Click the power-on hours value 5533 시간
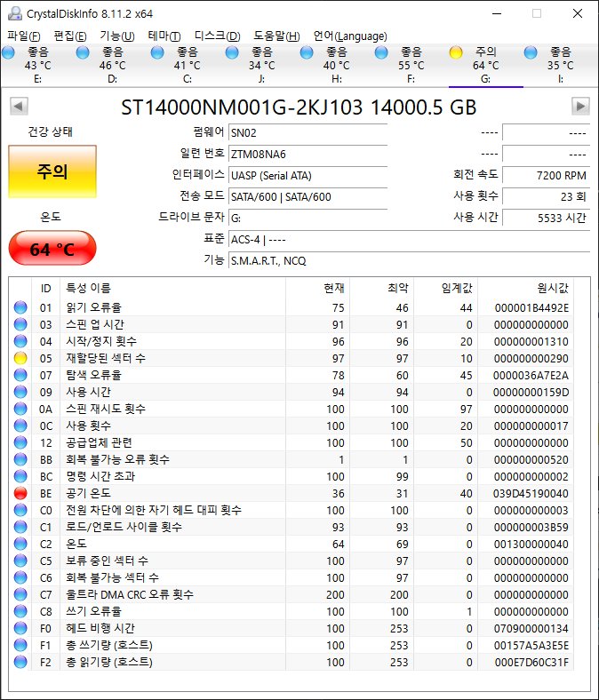Viewport: 599px width, 700px height. coord(546,219)
